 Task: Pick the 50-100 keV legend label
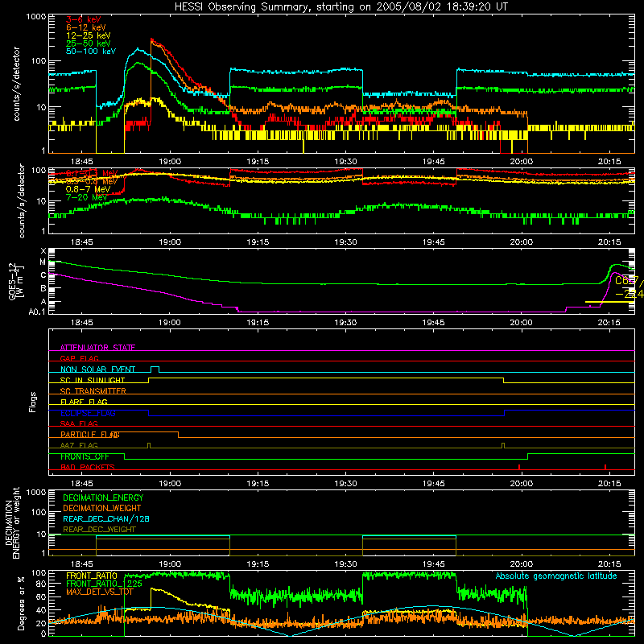tap(91, 52)
